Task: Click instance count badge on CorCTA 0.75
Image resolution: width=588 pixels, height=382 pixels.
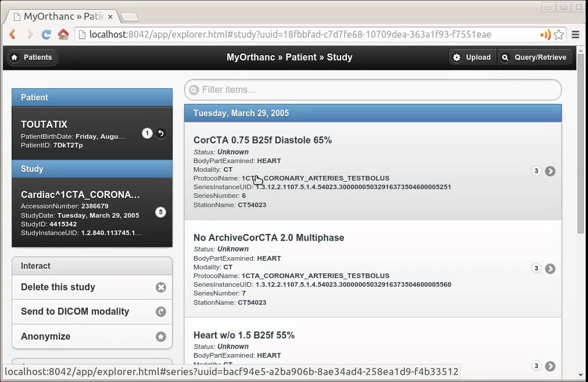Action: [x=536, y=171]
